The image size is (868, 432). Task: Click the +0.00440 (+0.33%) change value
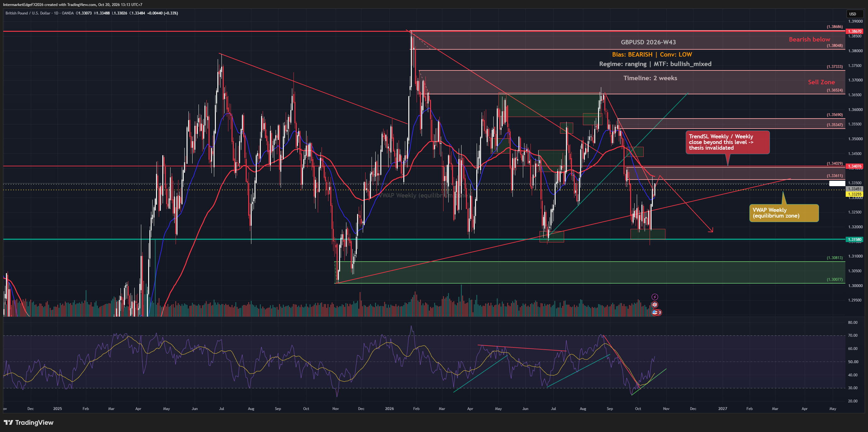[162, 13]
